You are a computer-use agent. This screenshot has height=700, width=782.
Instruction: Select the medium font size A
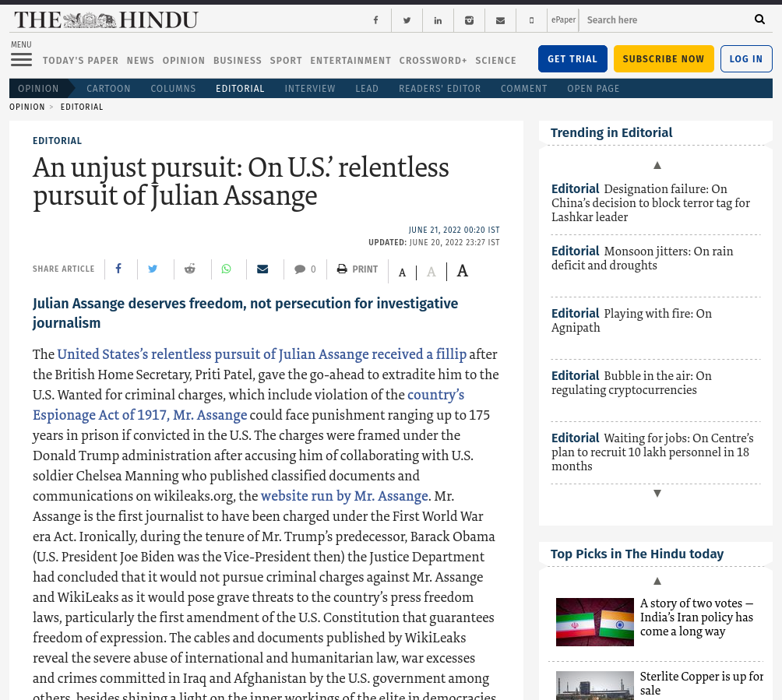tap(432, 272)
